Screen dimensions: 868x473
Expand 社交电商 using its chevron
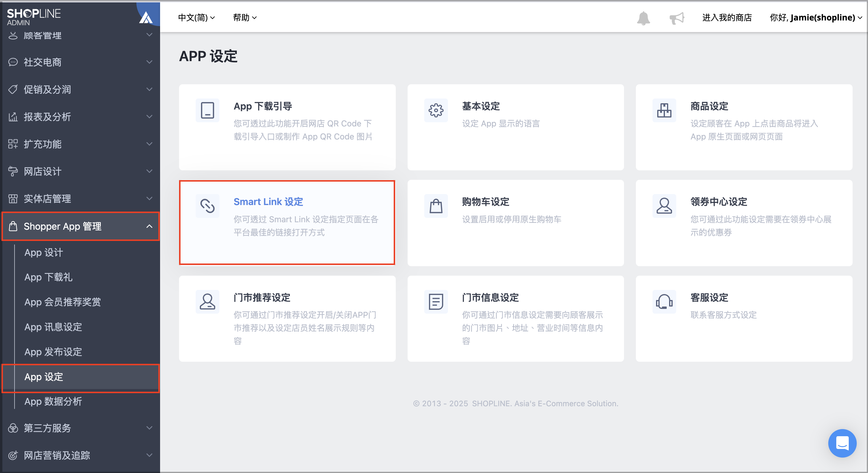149,62
